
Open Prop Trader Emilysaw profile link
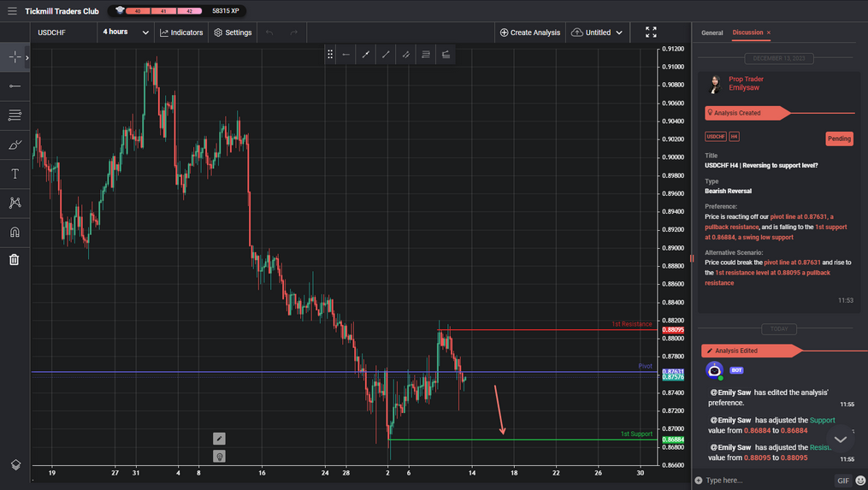[x=746, y=84]
